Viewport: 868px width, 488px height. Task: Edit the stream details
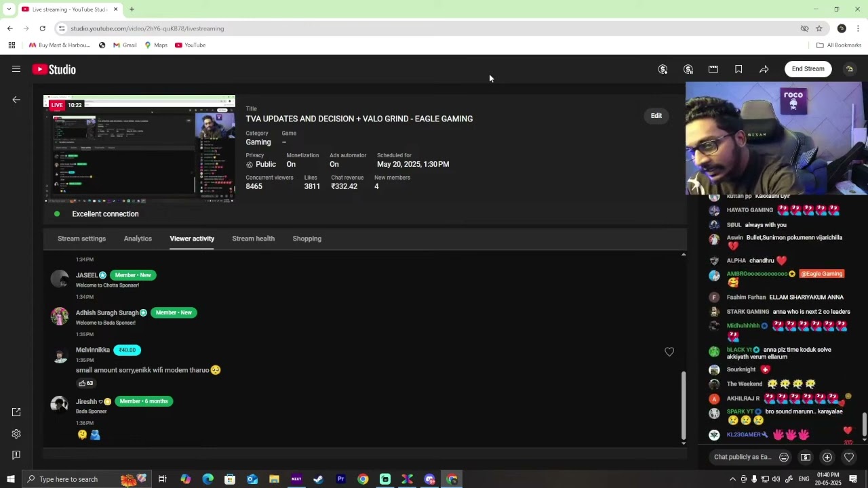[x=656, y=116]
